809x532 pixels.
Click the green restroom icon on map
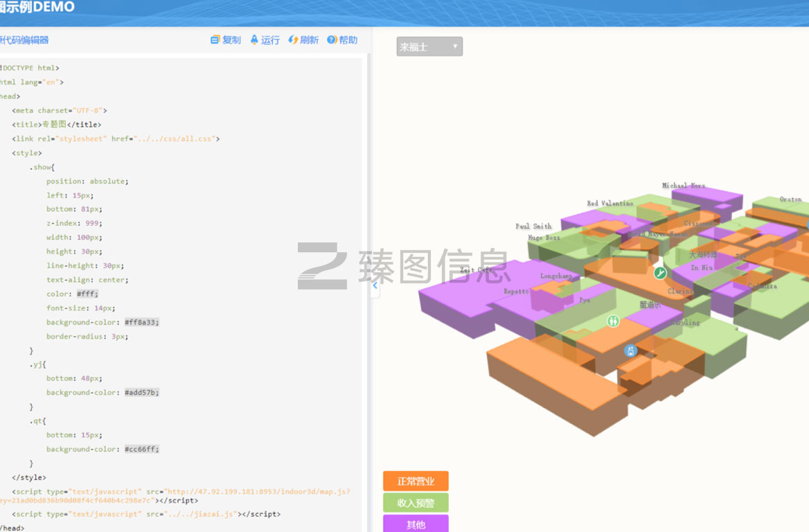click(613, 321)
